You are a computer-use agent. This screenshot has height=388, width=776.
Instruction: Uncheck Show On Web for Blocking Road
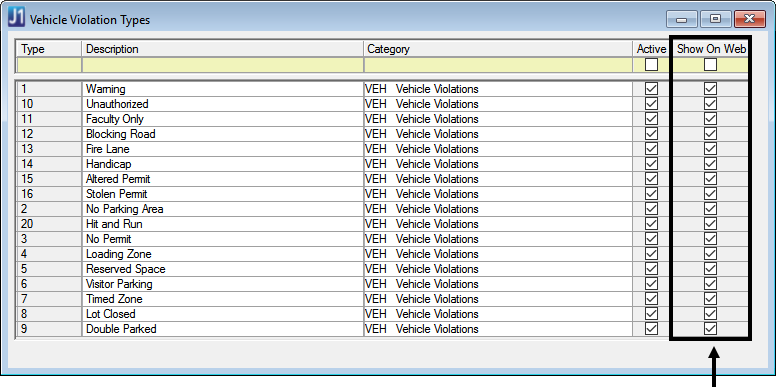coord(711,134)
